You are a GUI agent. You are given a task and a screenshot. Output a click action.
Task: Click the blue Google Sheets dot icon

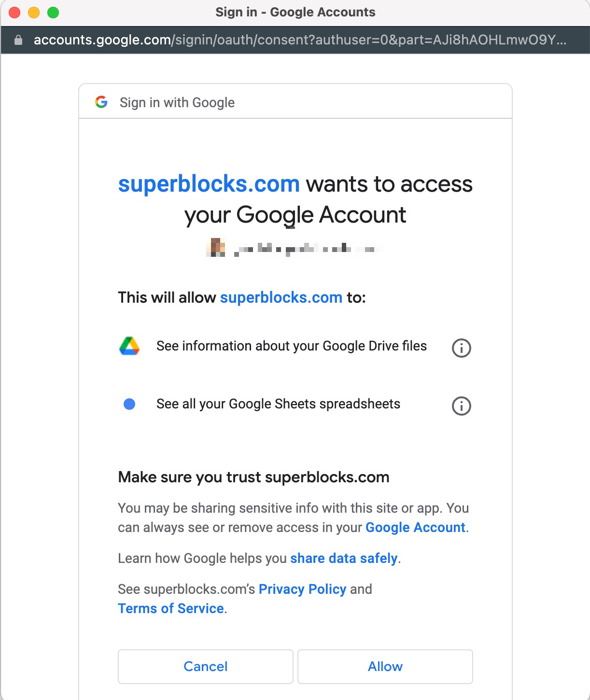pos(129,404)
